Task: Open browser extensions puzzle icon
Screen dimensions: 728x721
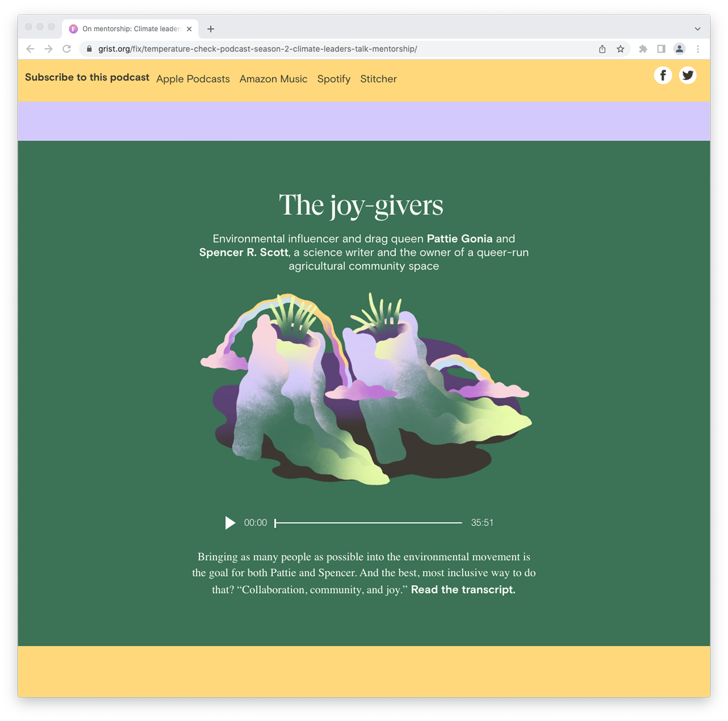Action: pyautogui.click(x=643, y=49)
